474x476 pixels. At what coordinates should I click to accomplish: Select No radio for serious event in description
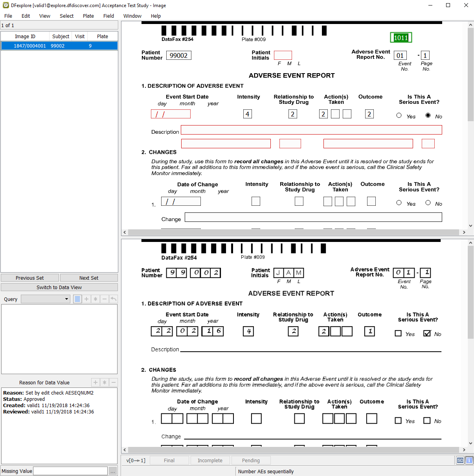click(x=428, y=116)
